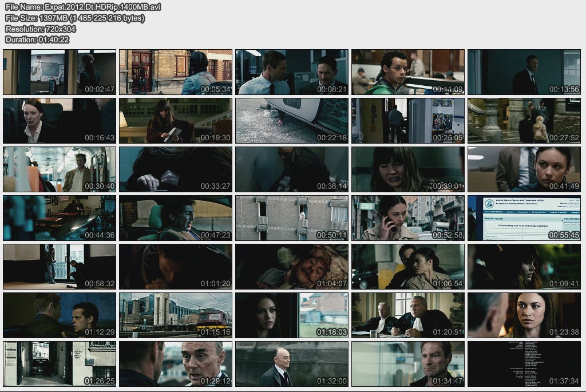Click the thumbnail at 00:58:32
Screen dimensions: 586x392
60,267
